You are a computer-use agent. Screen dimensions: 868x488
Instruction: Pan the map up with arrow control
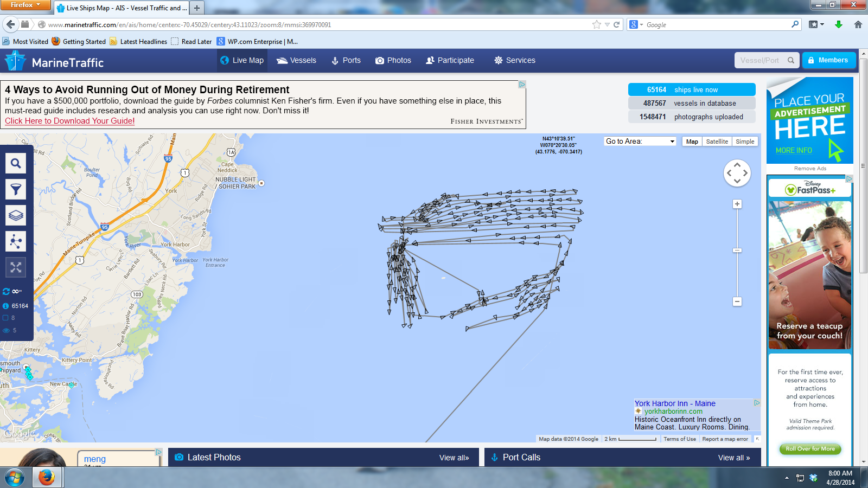coord(737,165)
